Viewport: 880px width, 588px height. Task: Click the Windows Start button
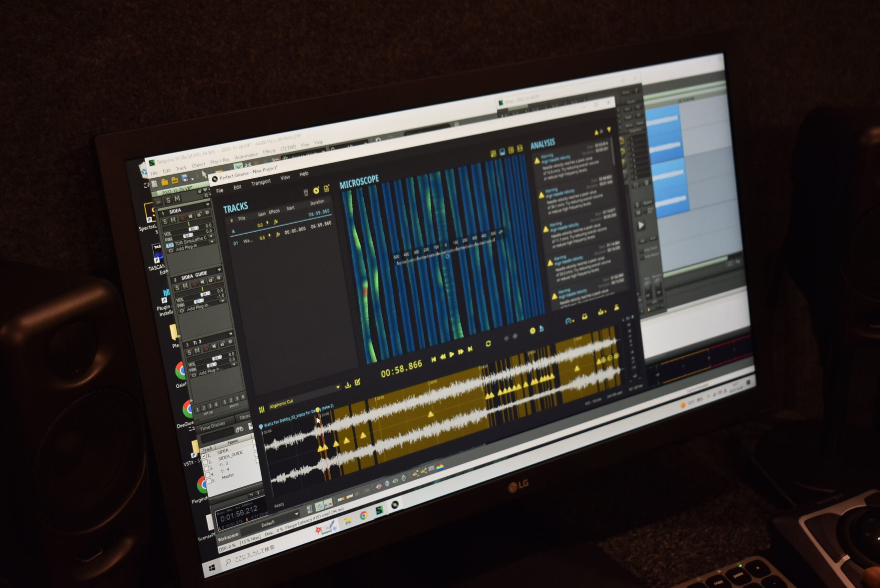click(x=212, y=568)
